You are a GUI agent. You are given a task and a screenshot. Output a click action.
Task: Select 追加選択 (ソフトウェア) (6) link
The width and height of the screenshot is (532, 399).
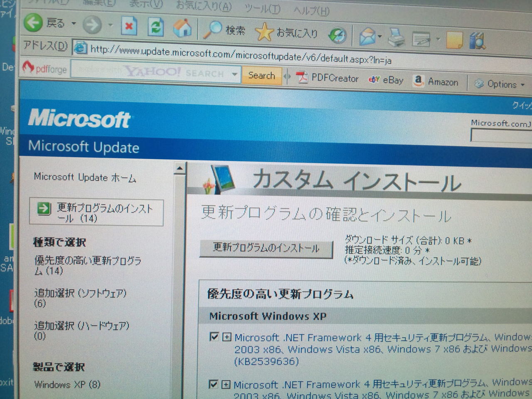[80, 298]
